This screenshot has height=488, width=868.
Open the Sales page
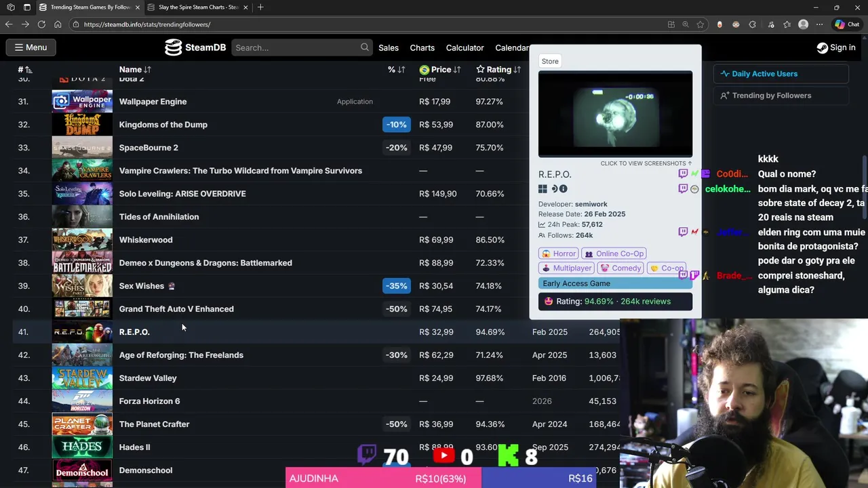tap(389, 47)
